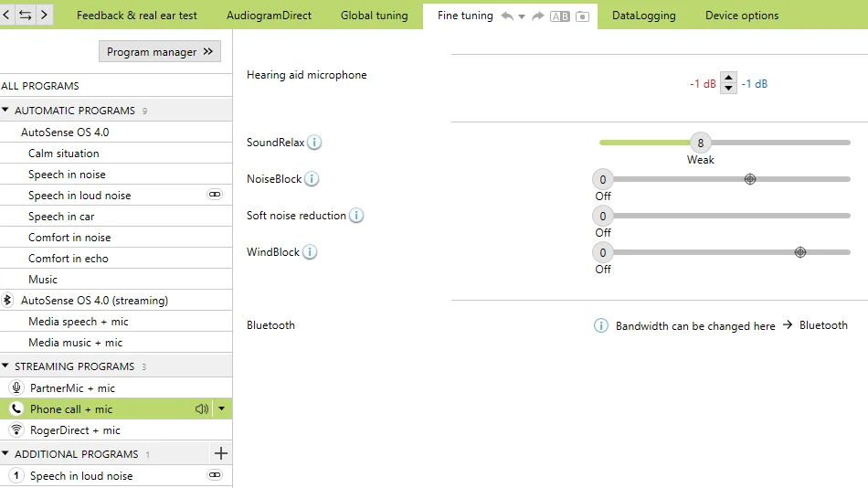Open NoiseBlock info icon

(x=312, y=179)
